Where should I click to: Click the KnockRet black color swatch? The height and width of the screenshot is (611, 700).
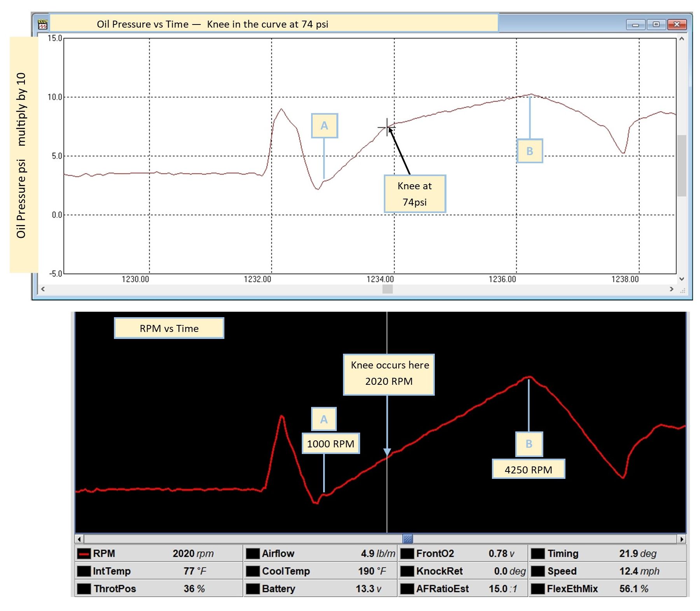click(x=407, y=571)
